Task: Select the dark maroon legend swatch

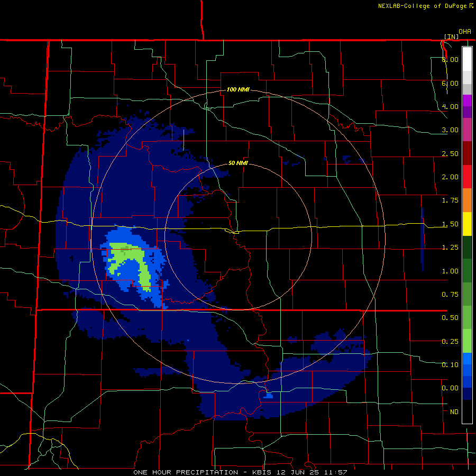Action: tap(467, 153)
